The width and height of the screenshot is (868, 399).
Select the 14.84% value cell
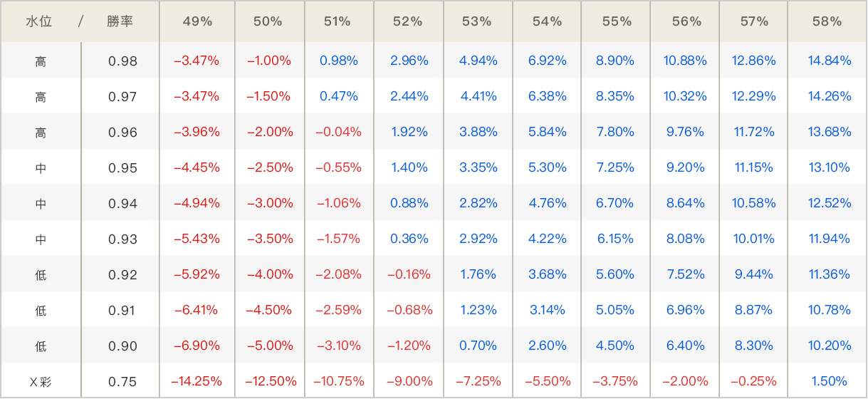coord(829,61)
